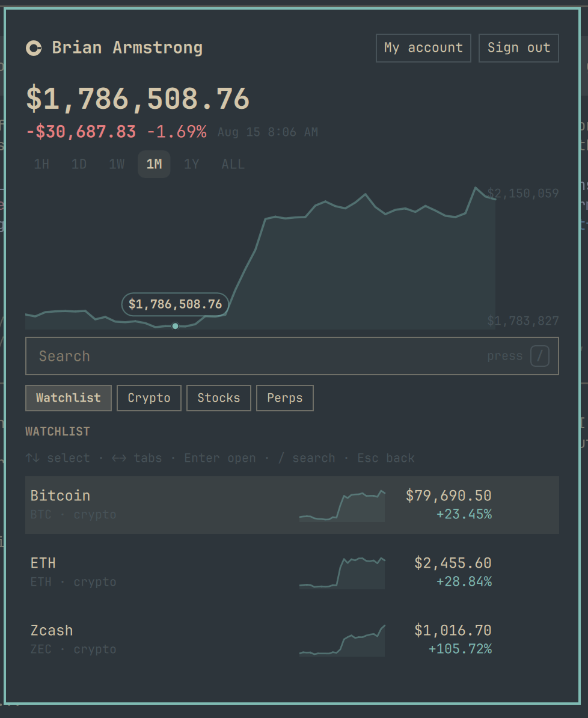The image size is (588, 718).
Task: Open My account
Action: pyautogui.click(x=423, y=48)
